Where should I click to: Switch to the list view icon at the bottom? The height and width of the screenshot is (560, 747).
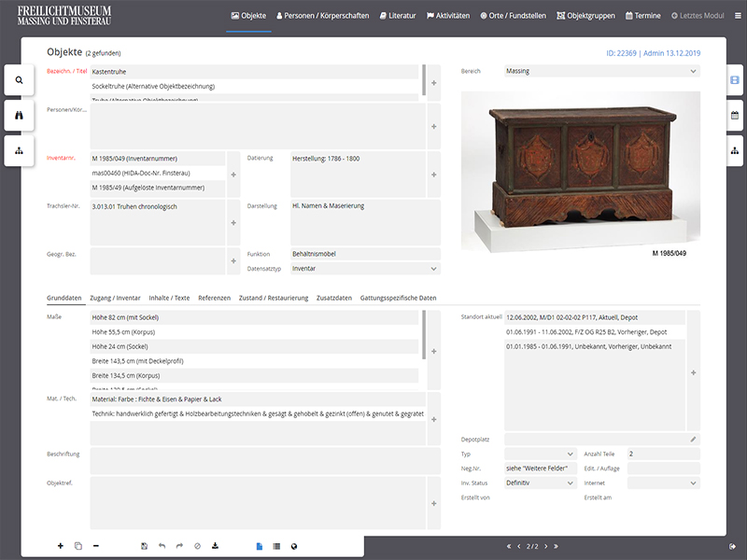[x=277, y=546]
